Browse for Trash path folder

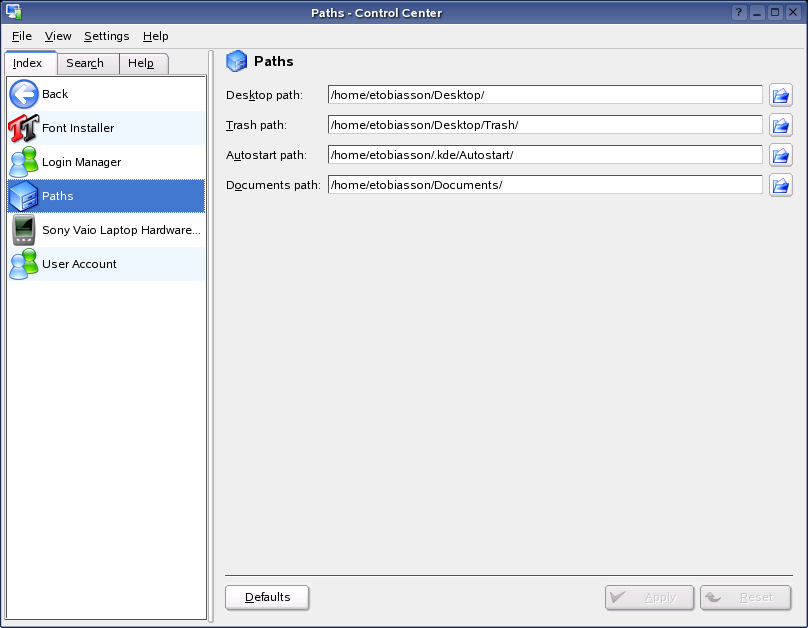click(x=781, y=125)
